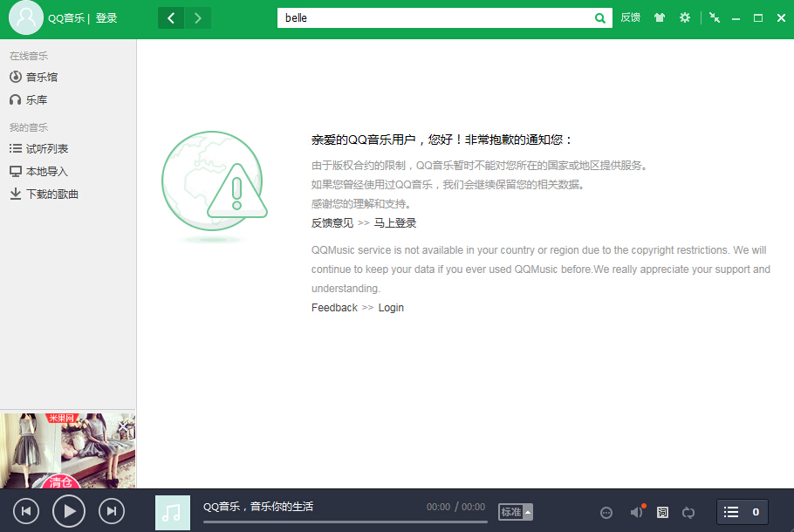Click the user avatar icon

pyautogui.click(x=26, y=17)
